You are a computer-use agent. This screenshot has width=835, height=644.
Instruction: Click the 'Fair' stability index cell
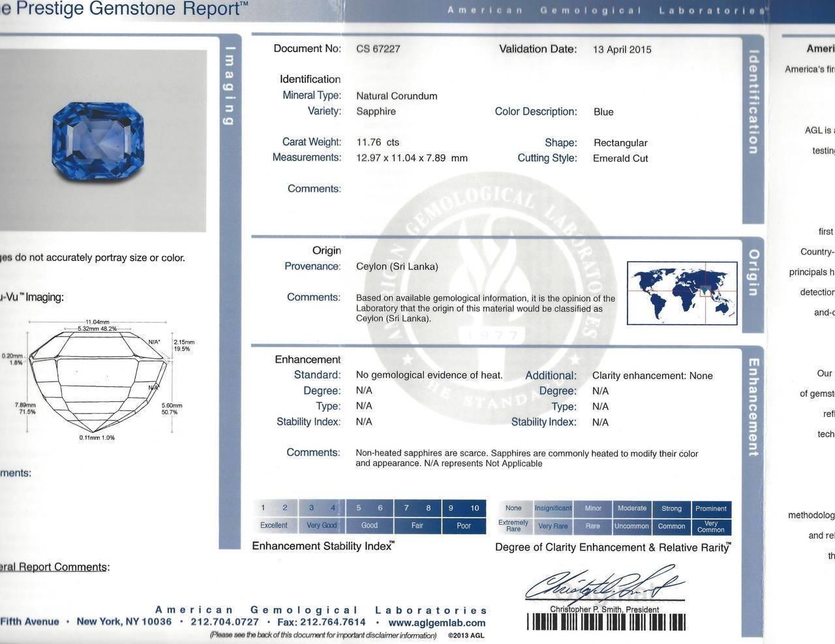click(x=417, y=525)
